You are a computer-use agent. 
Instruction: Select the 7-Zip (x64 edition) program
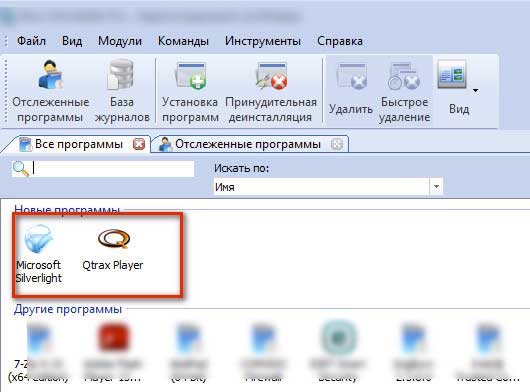click(38, 351)
